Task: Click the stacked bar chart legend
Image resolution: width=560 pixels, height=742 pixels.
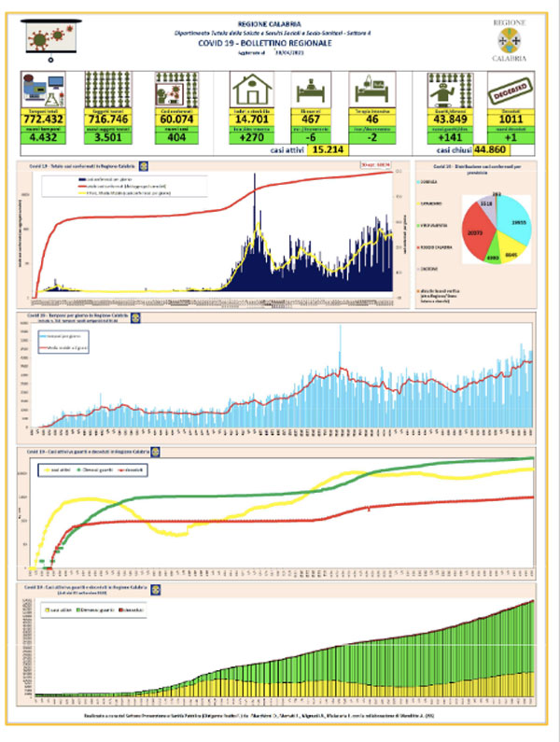Action: click(93, 610)
